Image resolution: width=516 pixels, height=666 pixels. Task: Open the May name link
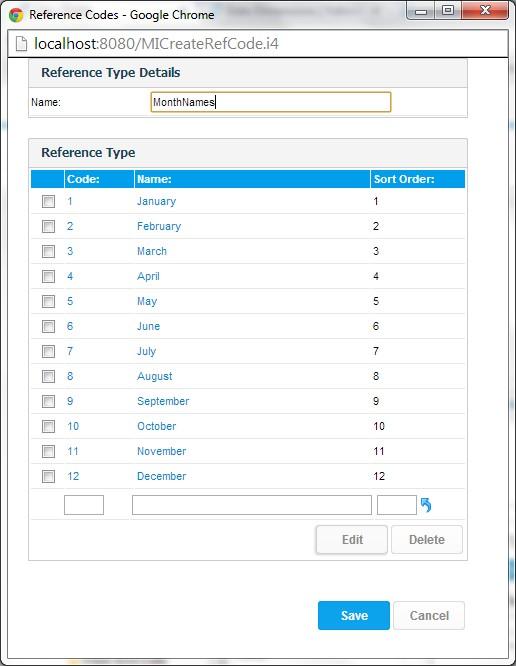[147, 302]
